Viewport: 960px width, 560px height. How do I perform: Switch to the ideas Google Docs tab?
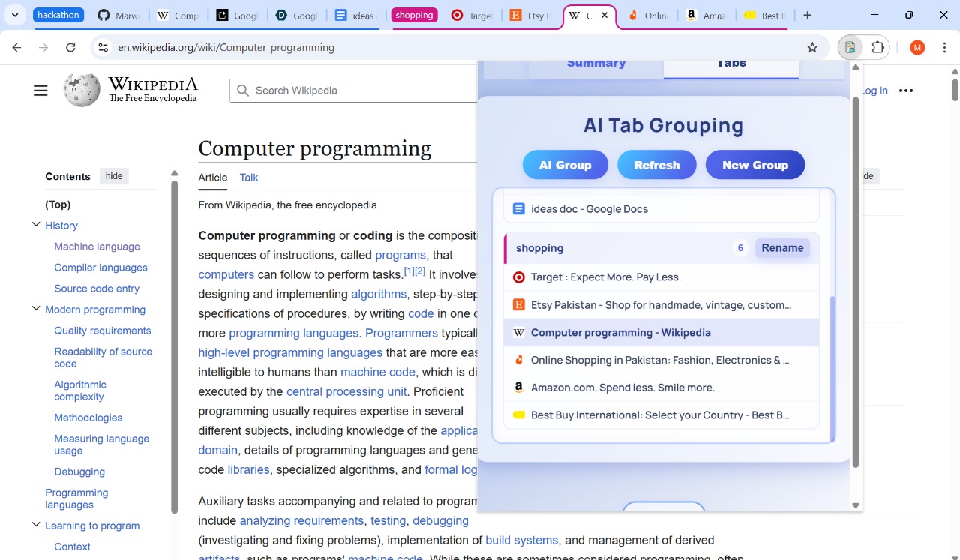pos(355,15)
